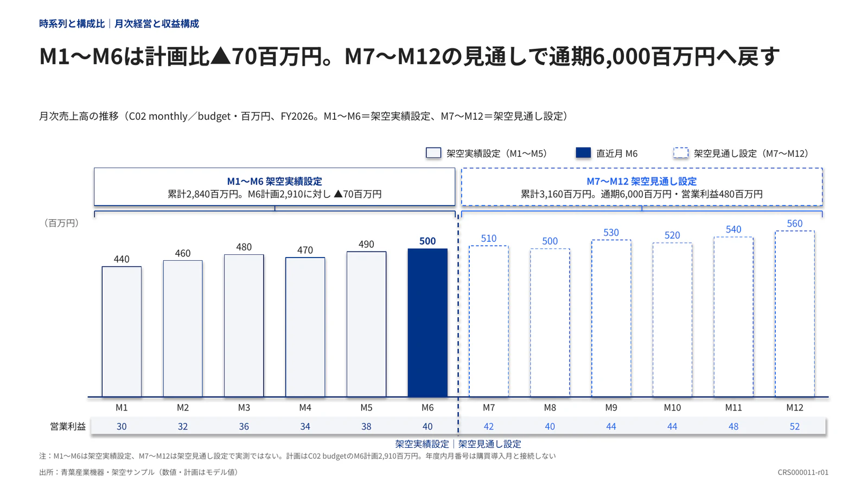Click the slide title starting M1〜M6は計画比
Viewport: 868px width, 488px height.
coord(410,56)
